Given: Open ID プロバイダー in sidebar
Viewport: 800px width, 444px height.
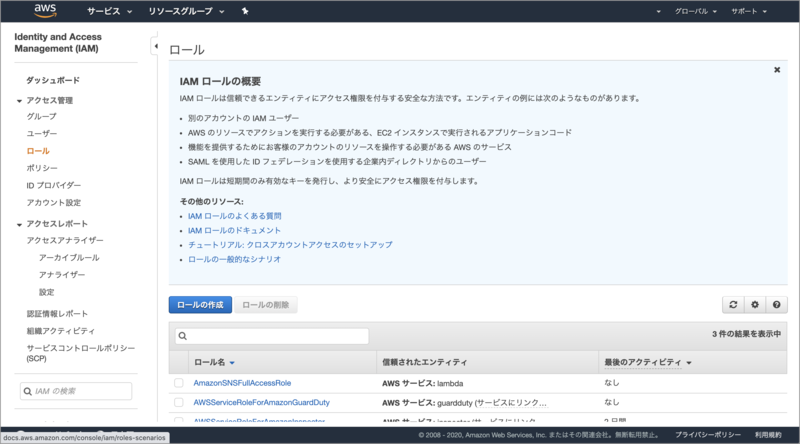Looking at the screenshot, I should tap(54, 185).
